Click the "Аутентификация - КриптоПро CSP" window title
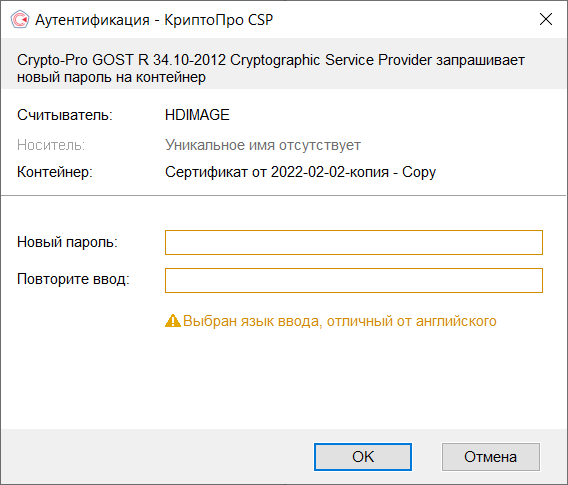Viewport: 568px width, 485px height. click(154, 20)
